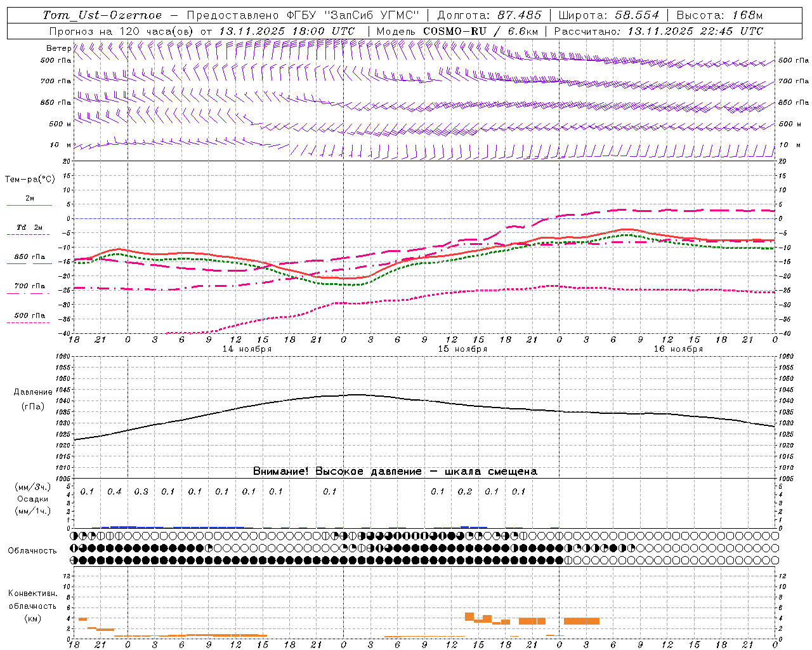The height and width of the screenshot is (650, 812).
Task: Select 'Рассчитано: 13.11.2025 22:45 UTC' text
Action: (x=658, y=31)
